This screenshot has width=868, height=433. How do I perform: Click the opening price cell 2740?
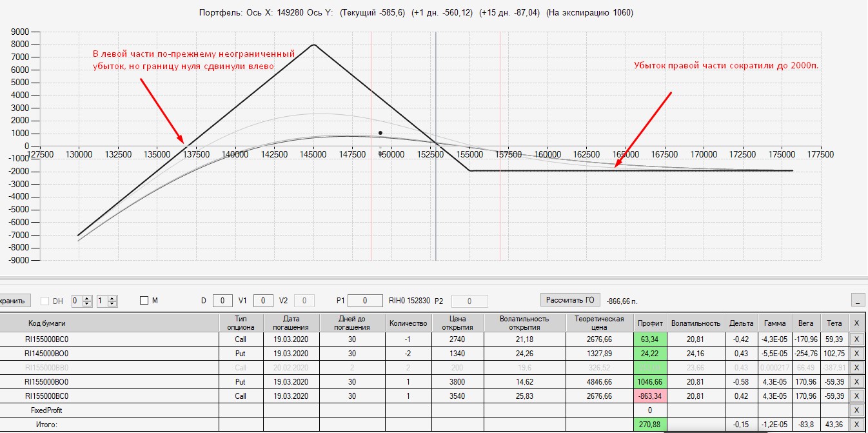pos(457,339)
